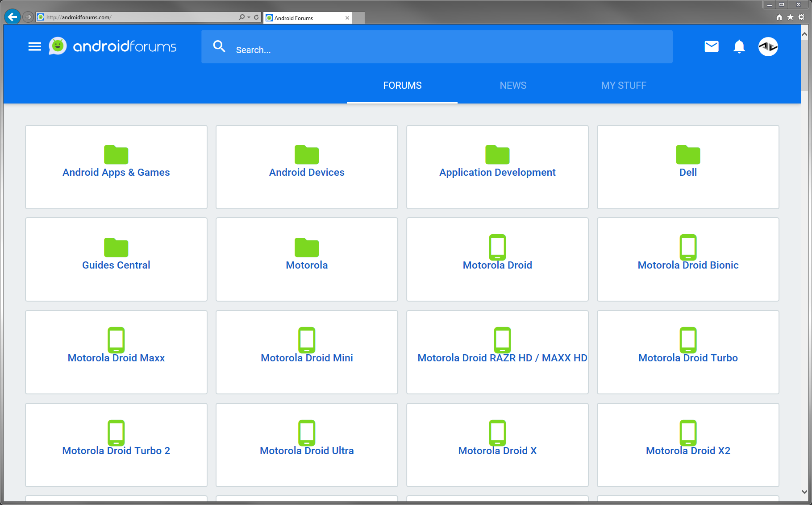Click the Application Development folder icon

click(497, 154)
